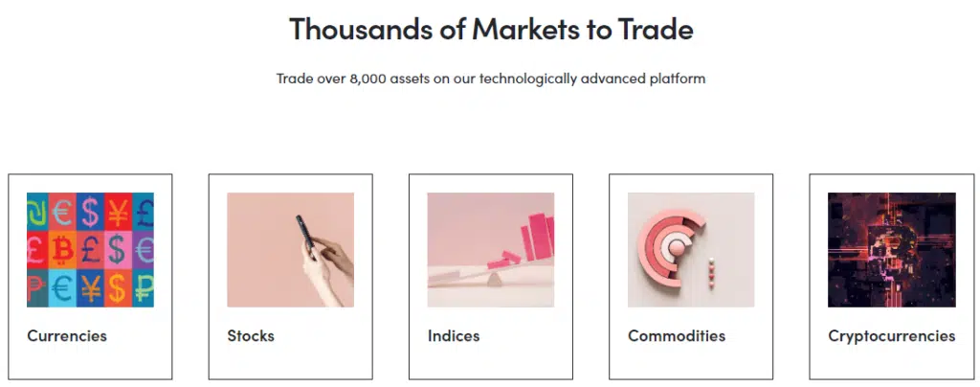Click the Cryptocurrencies card label

(891, 336)
